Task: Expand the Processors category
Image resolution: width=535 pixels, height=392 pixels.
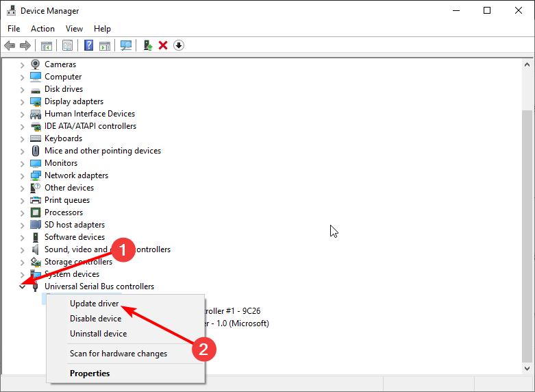Action: click(22, 213)
